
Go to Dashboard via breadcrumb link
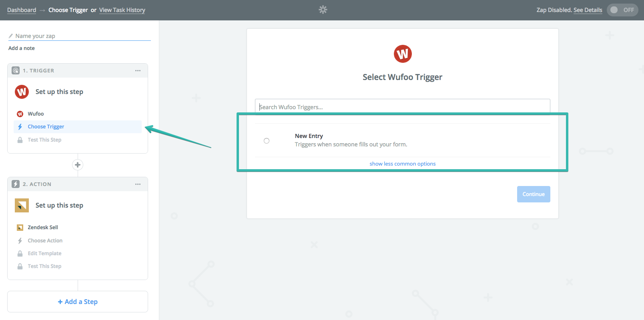pyautogui.click(x=22, y=10)
